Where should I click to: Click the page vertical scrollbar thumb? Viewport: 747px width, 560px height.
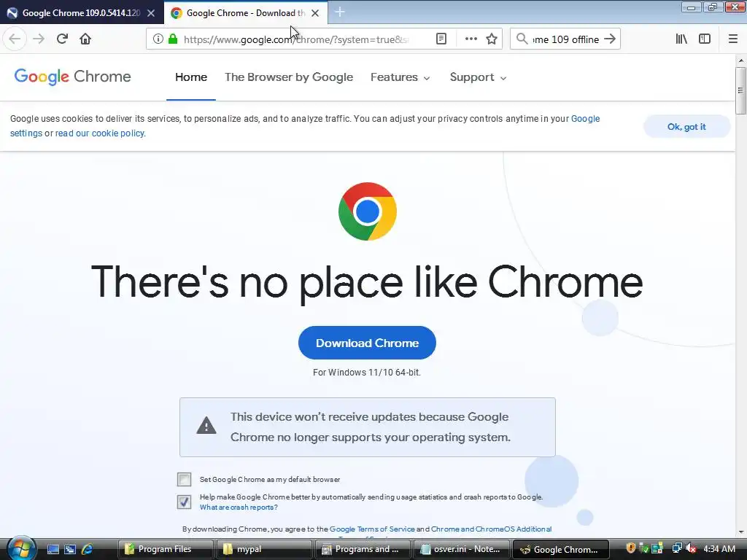(x=740, y=90)
